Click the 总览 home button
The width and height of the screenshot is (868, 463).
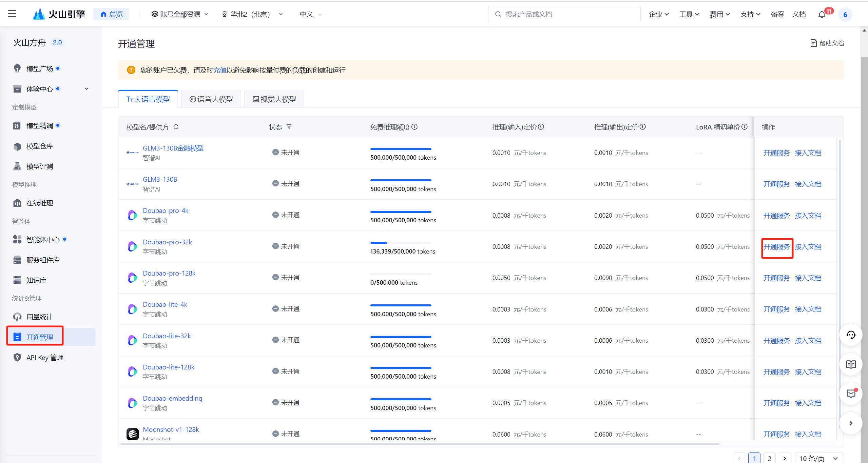click(111, 14)
